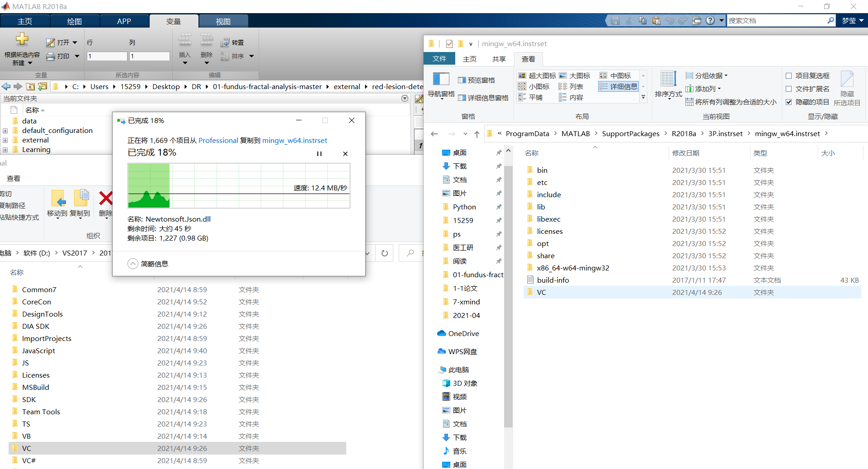Switch to MATLAB 主页 tab
868x469 pixels.
click(25, 21)
